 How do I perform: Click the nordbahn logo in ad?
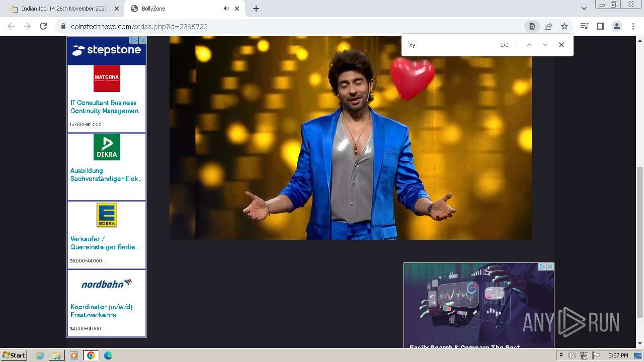[x=107, y=284]
